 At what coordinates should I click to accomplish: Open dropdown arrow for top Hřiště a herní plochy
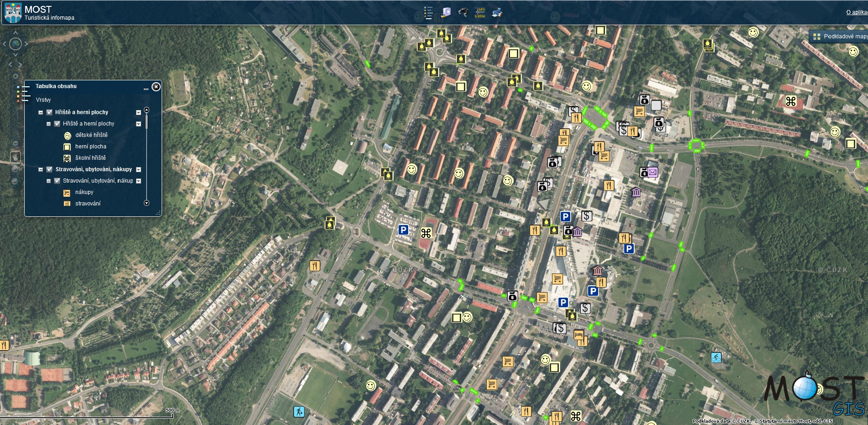(x=138, y=112)
